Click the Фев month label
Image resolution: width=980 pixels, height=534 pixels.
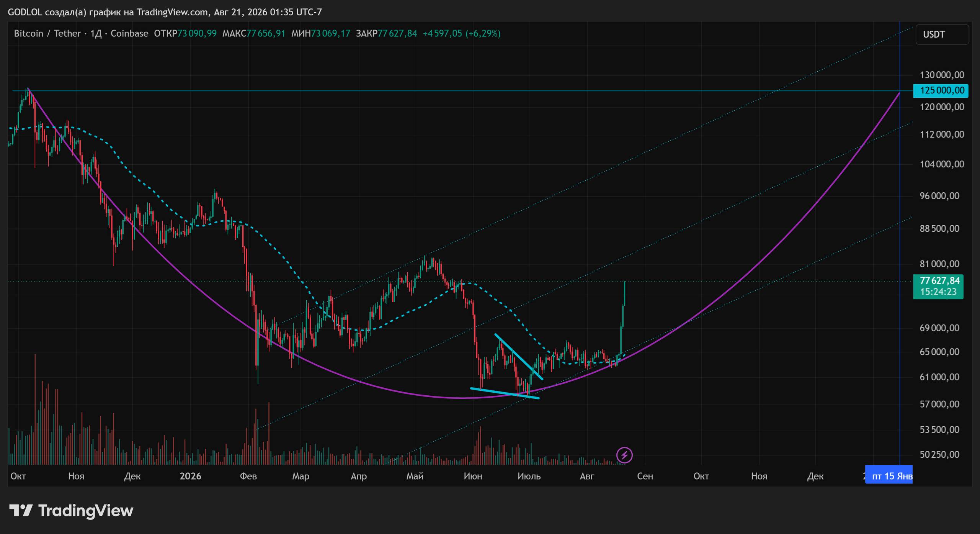248,476
